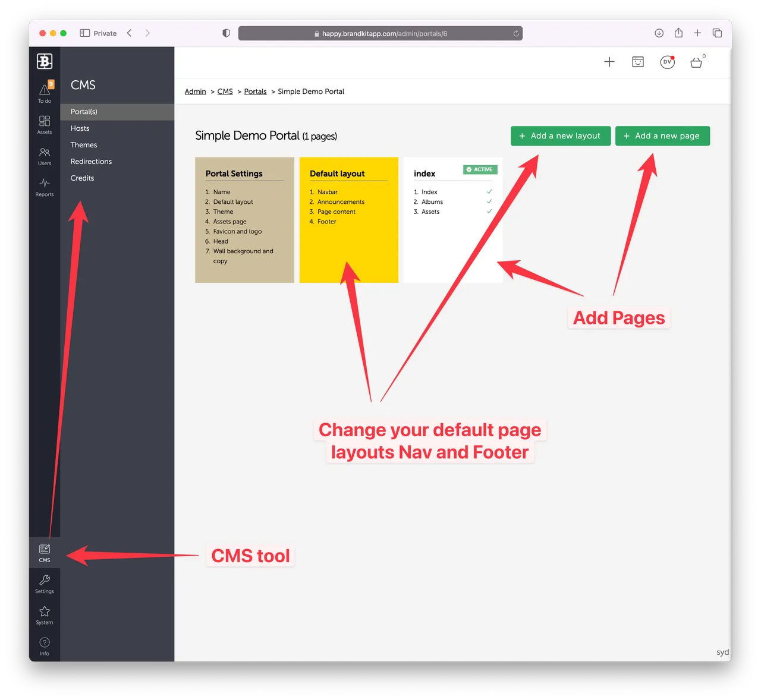Viewport: 761px width, 700px height.
Task: Open the To do panel in the sidebar
Action: [45, 92]
